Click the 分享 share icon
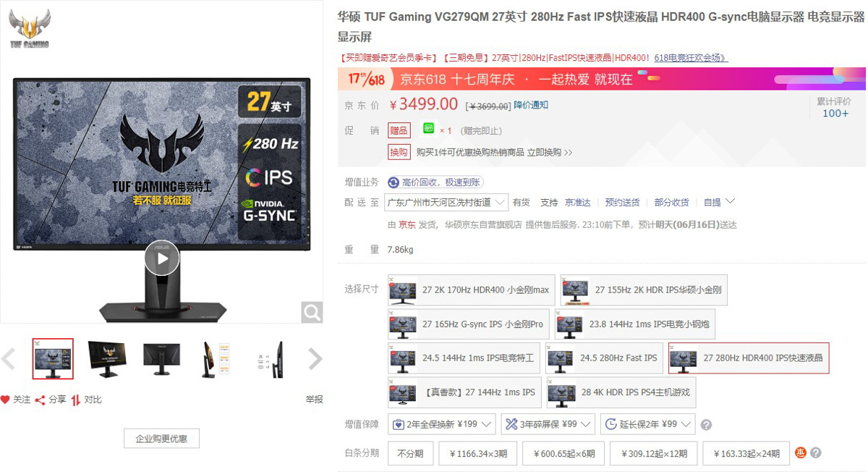The image size is (868, 472). [41, 400]
